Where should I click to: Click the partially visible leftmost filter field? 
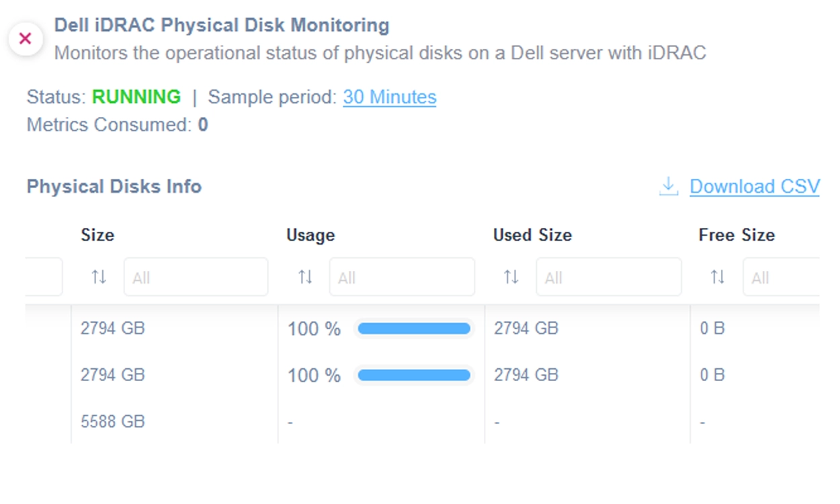pos(44,277)
